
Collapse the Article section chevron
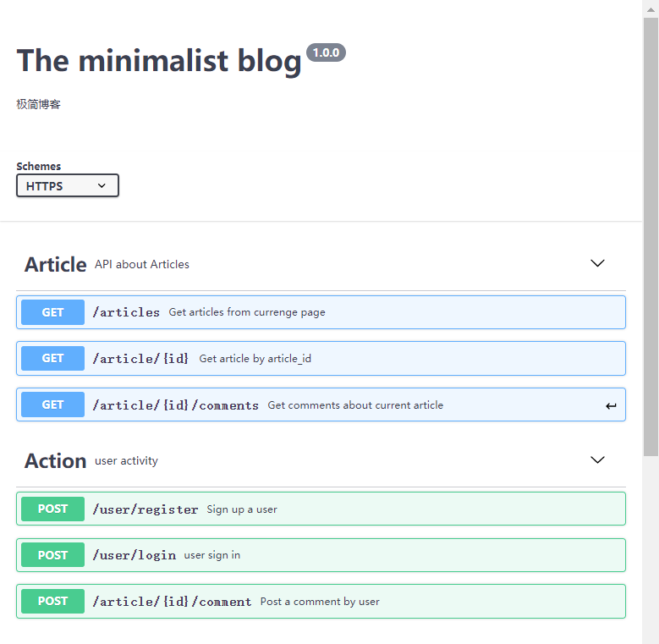pos(597,263)
